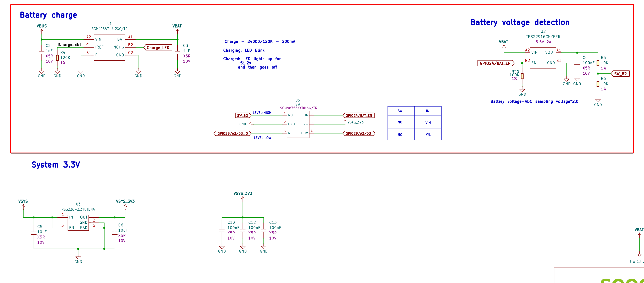Image resolution: width=644 pixels, height=283 pixels.
Task: Click the 'LEVEL:HIGH' annotation
Action: click(262, 113)
